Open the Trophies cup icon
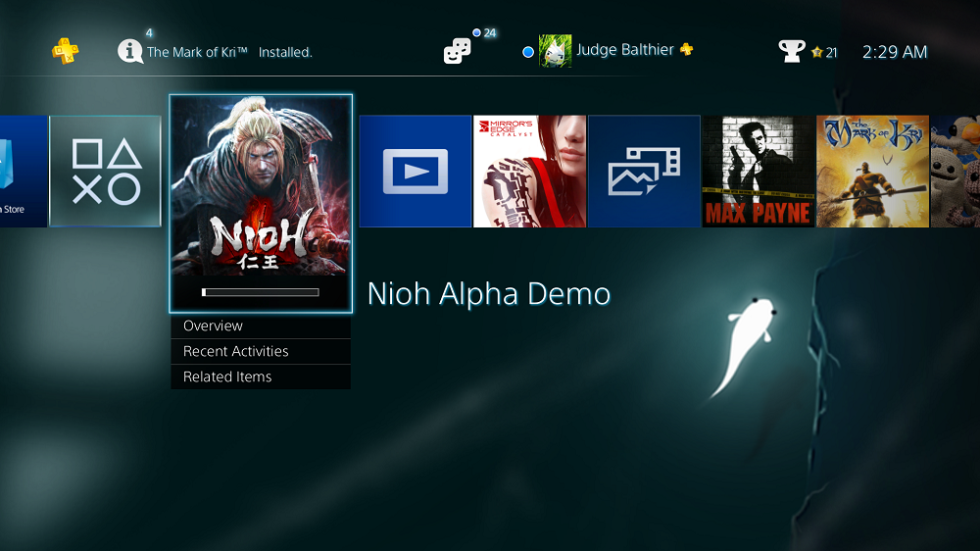This screenshot has width=980, height=551. [791, 51]
